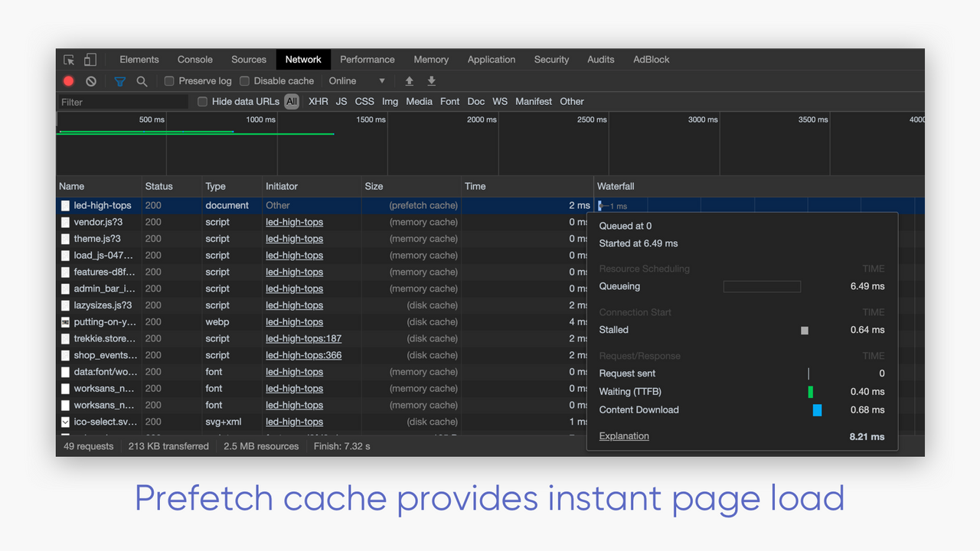Clear the network log using the clear icon
Image resolution: width=980 pixels, height=551 pixels.
click(x=90, y=80)
